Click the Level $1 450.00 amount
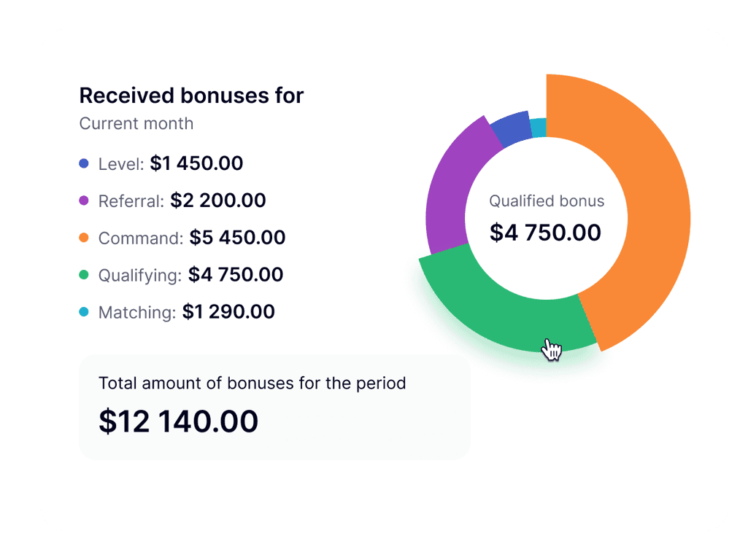Image resolution: width=748 pixels, height=560 pixels. pos(196,163)
